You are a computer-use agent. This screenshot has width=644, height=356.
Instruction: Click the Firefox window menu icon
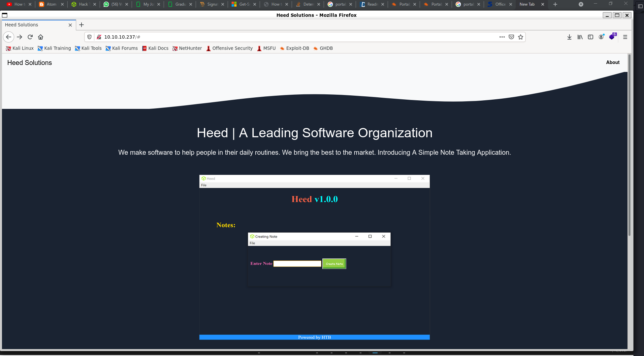(5, 15)
